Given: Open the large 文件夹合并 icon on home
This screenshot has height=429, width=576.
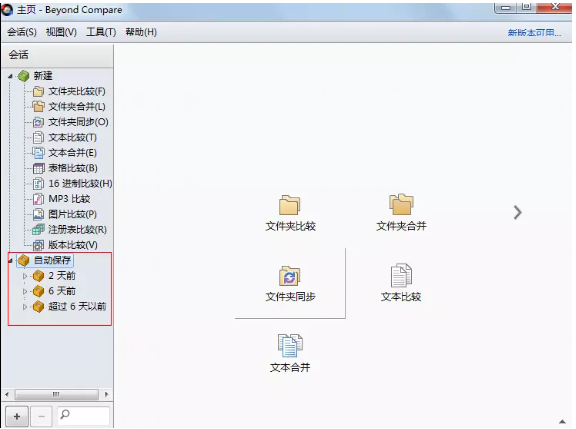Looking at the screenshot, I should 401,204.
